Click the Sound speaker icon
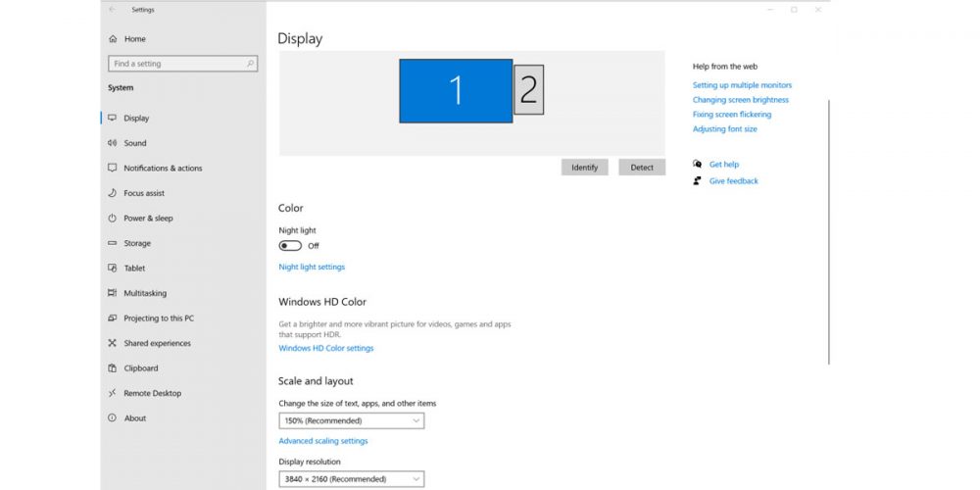Image resolution: width=980 pixels, height=490 pixels. pos(113,143)
